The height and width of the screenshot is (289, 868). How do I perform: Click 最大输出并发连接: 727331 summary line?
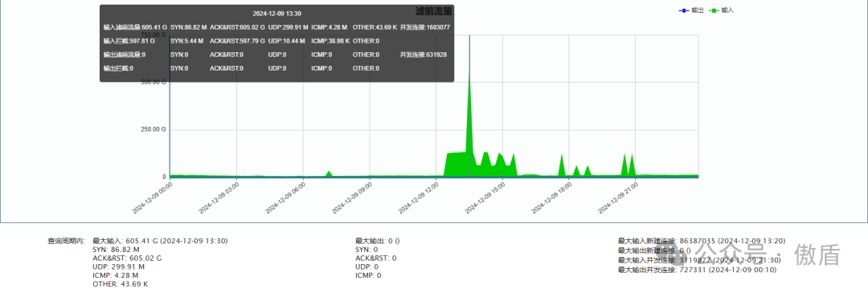(697, 270)
